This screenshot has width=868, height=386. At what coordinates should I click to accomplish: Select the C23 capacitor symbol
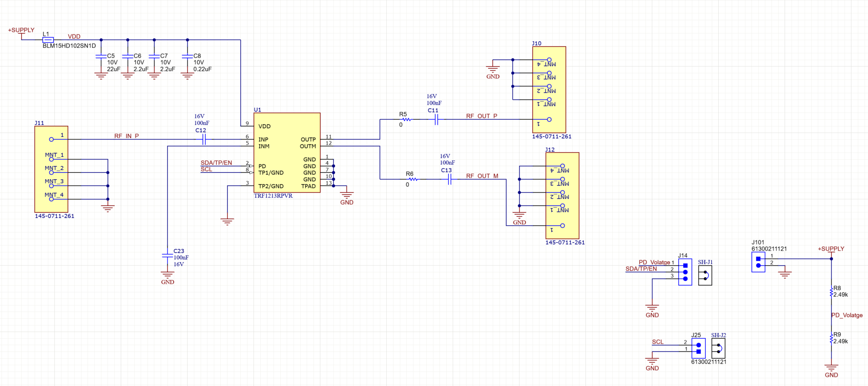pyautogui.click(x=167, y=255)
